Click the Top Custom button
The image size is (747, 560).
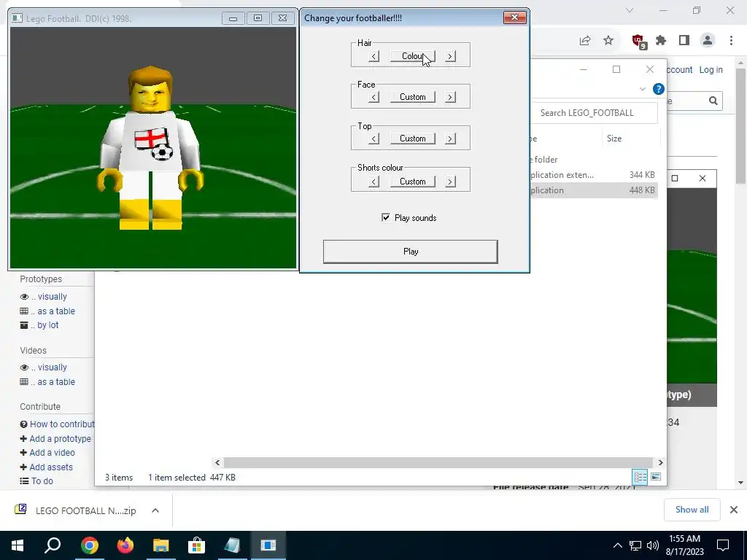[413, 139]
